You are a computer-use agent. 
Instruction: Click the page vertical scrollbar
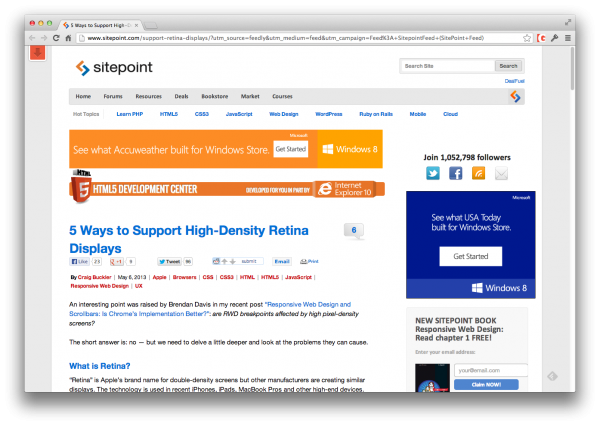[x=572, y=69]
